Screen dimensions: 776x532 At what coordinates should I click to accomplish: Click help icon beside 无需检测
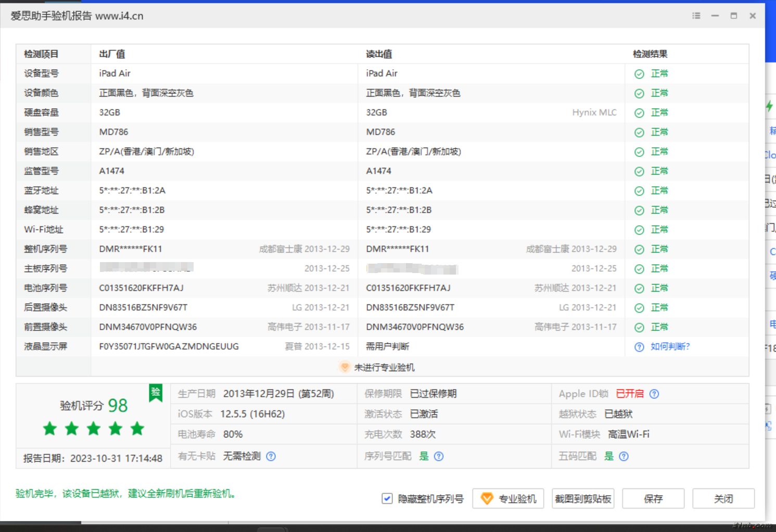(271, 456)
